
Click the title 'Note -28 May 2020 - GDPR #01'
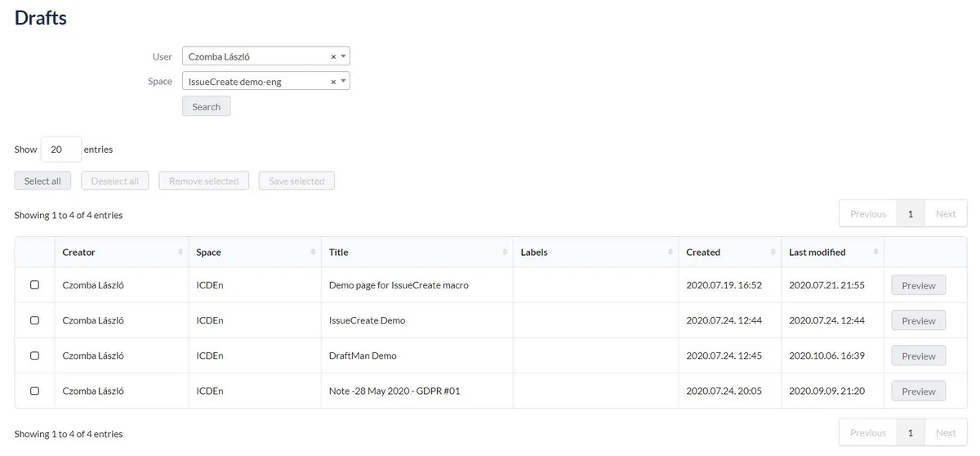(x=394, y=391)
